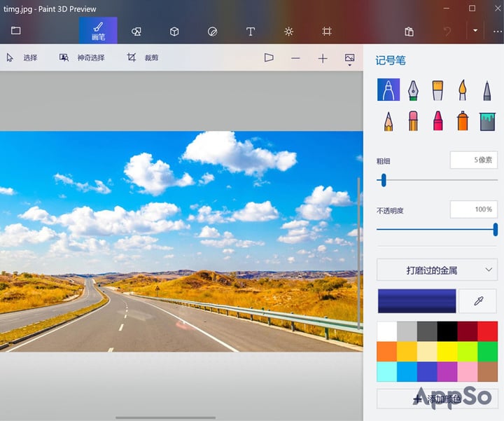Screen dimensions: 504x421
Task: Activate the eyedropper color picker
Action: 478,301
